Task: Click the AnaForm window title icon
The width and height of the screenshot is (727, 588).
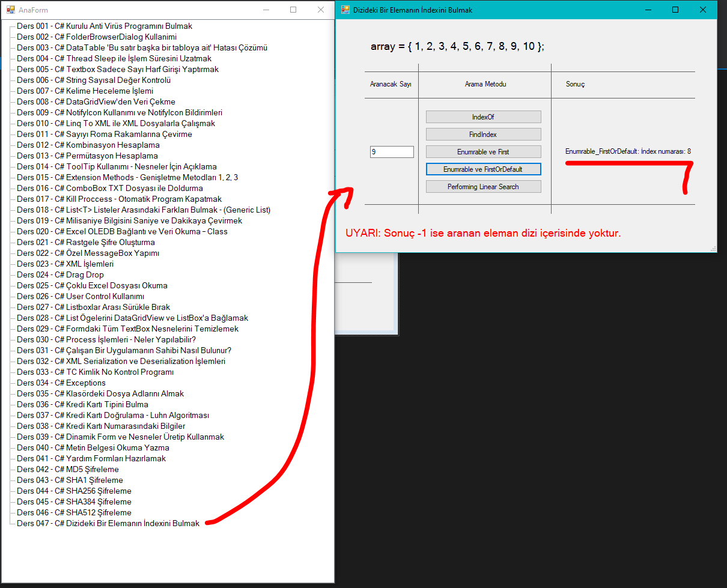Action: [10, 10]
